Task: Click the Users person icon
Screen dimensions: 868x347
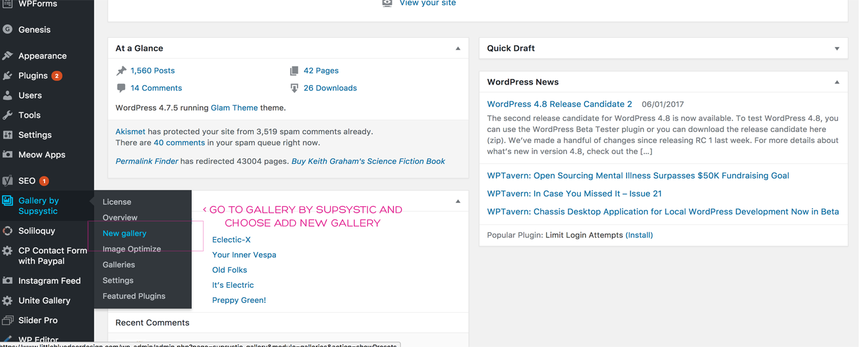Action: 8,95
